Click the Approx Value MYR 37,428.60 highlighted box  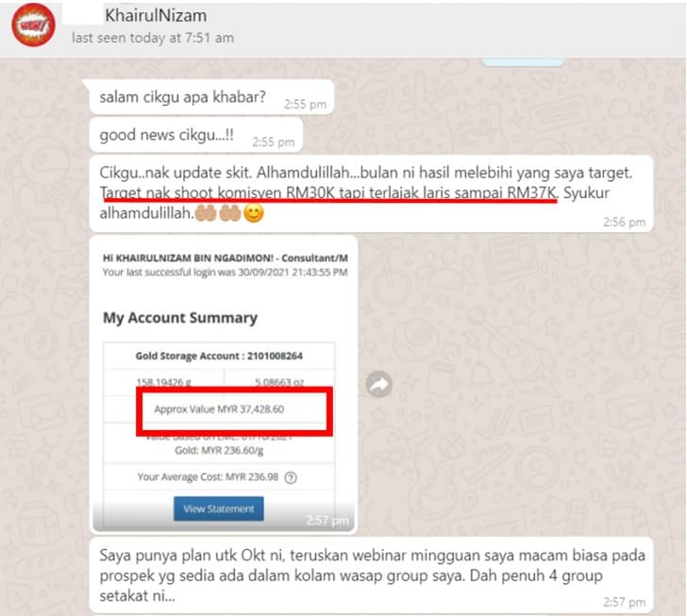[234, 410]
